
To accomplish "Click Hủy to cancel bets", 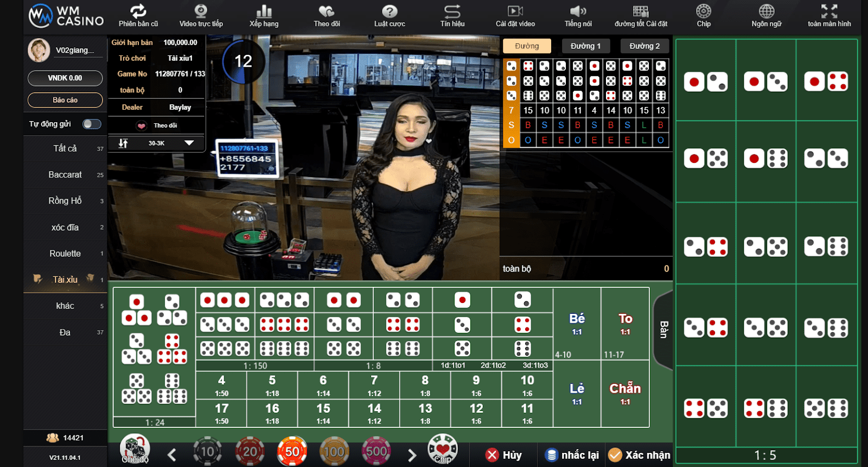I will pos(504,455).
